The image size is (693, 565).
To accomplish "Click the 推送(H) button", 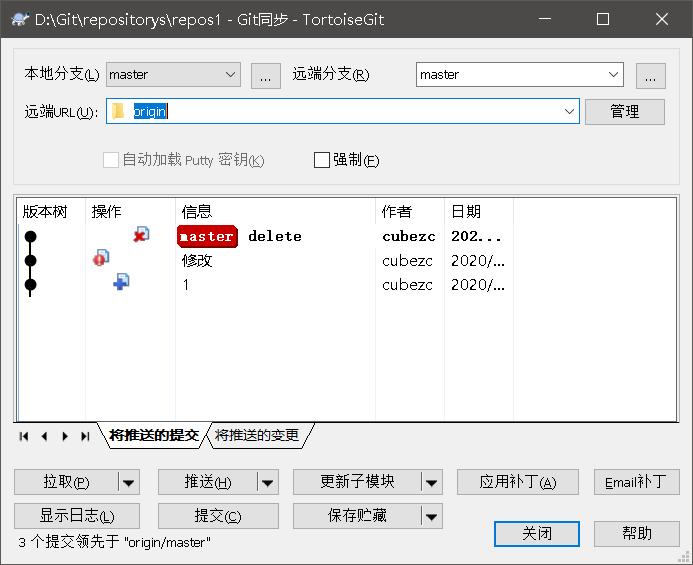I will (x=208, y=482).
